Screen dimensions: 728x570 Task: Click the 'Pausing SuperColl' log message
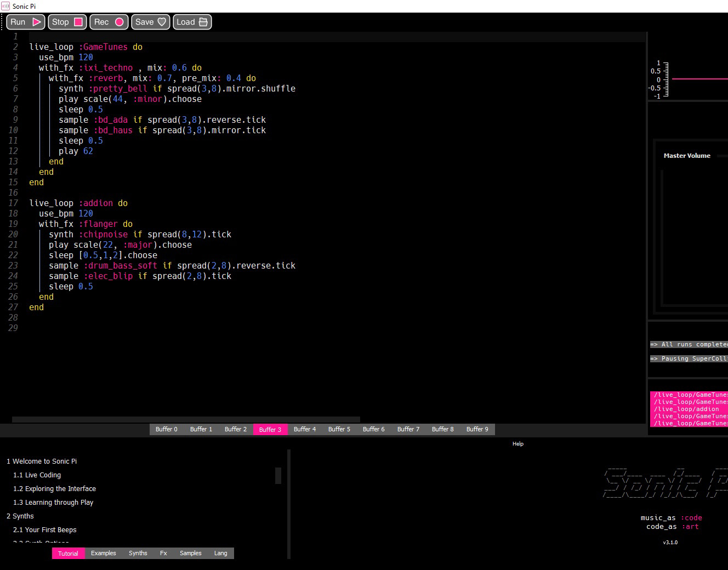click(689, 358)
